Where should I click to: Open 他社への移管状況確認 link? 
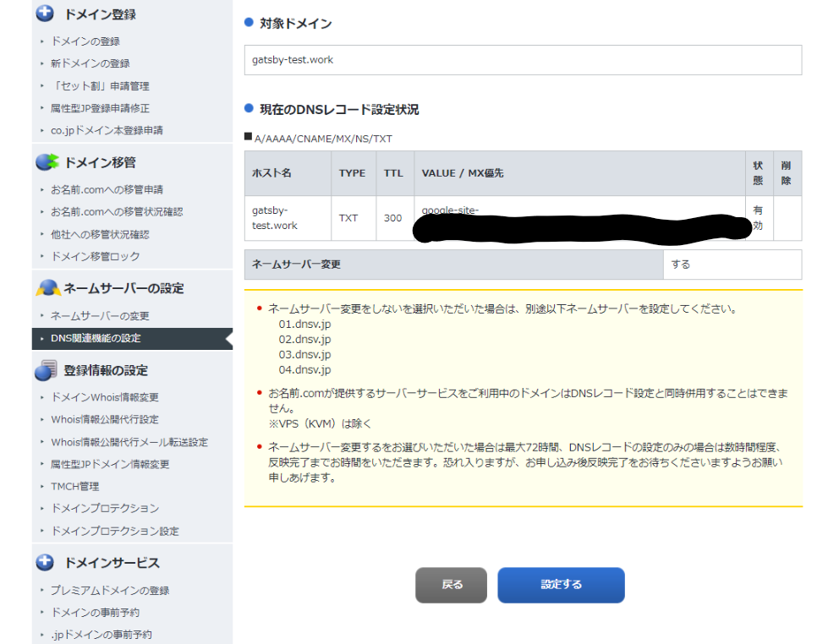(x=100, y=234)
